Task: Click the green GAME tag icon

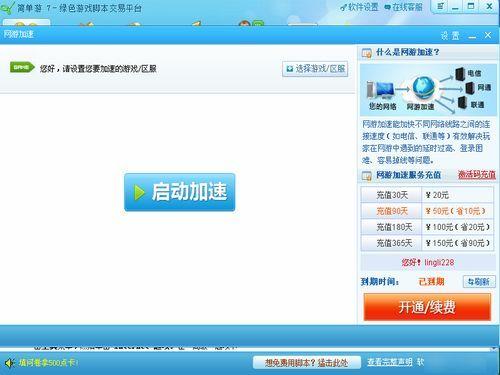Action: [22, 67]
